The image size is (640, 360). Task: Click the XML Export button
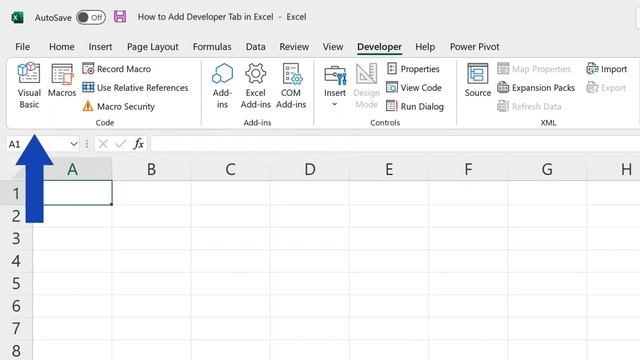click(606, 88)
